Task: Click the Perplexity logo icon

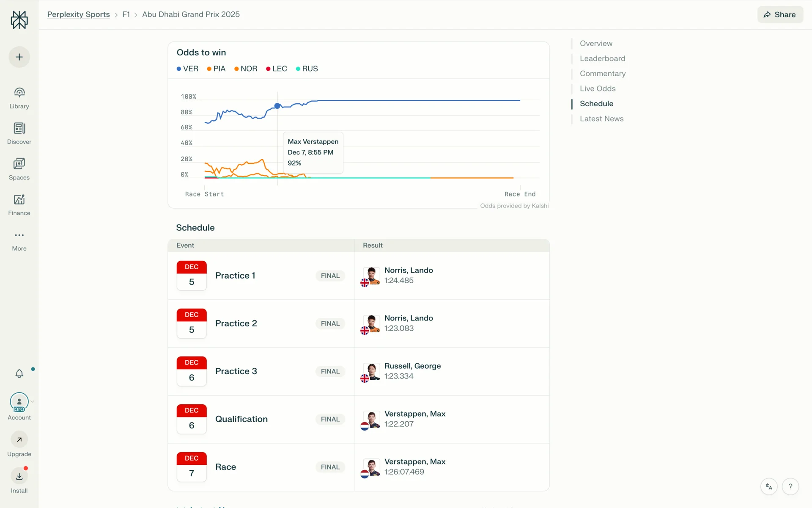Action: coord(19,20)
